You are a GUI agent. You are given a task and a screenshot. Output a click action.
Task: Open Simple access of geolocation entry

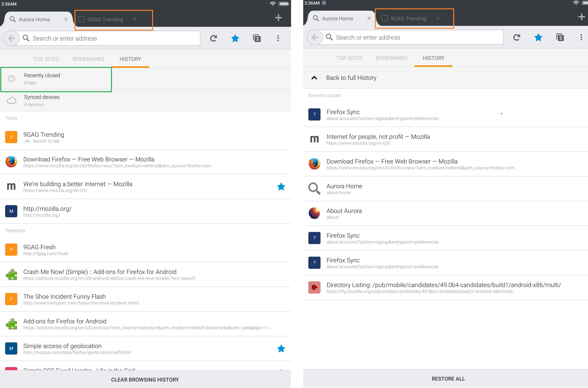[x=145, y=349]
